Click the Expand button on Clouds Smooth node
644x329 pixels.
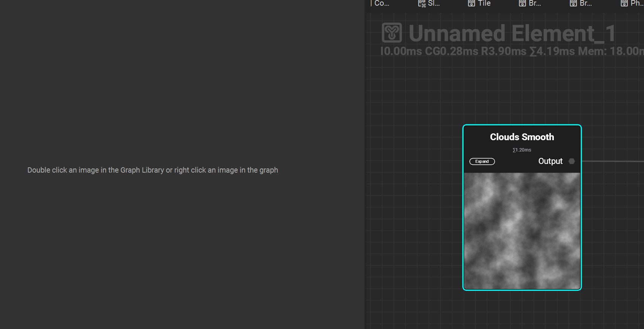pos(482,161)
